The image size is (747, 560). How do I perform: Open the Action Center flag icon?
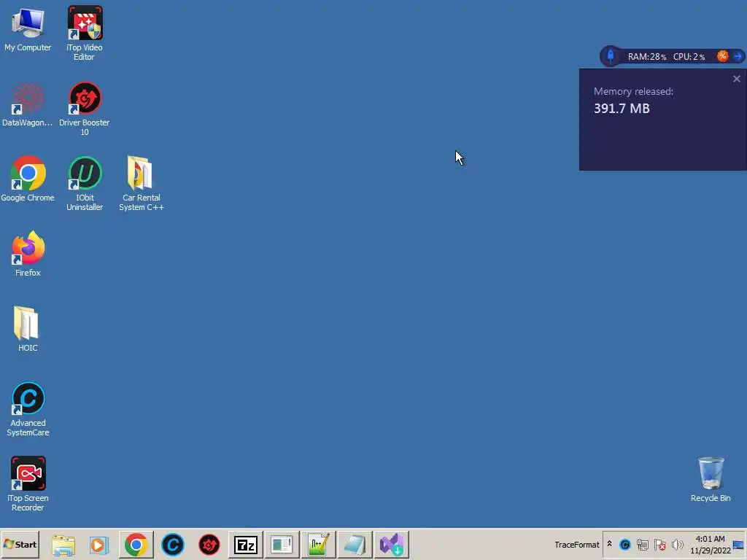point(660,544)
